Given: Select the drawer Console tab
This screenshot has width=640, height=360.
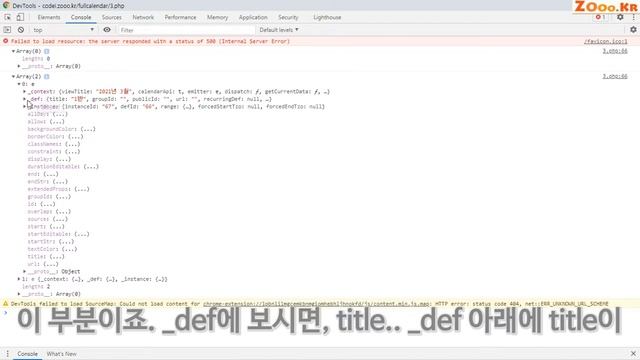Looking at the screenshot, I should [27, 354].
